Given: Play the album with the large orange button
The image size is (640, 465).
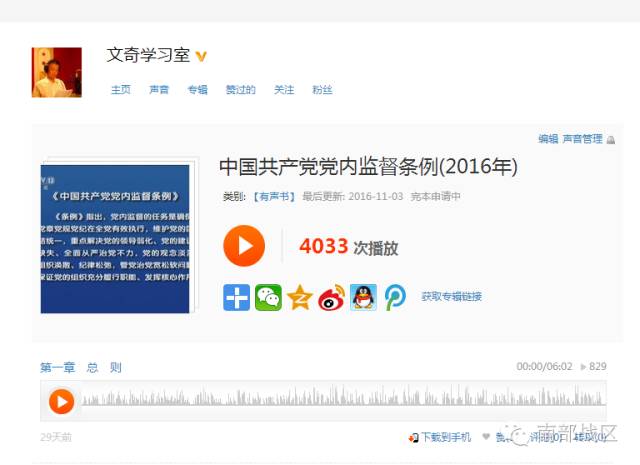Looking at the screenshot, I should 244,246.
